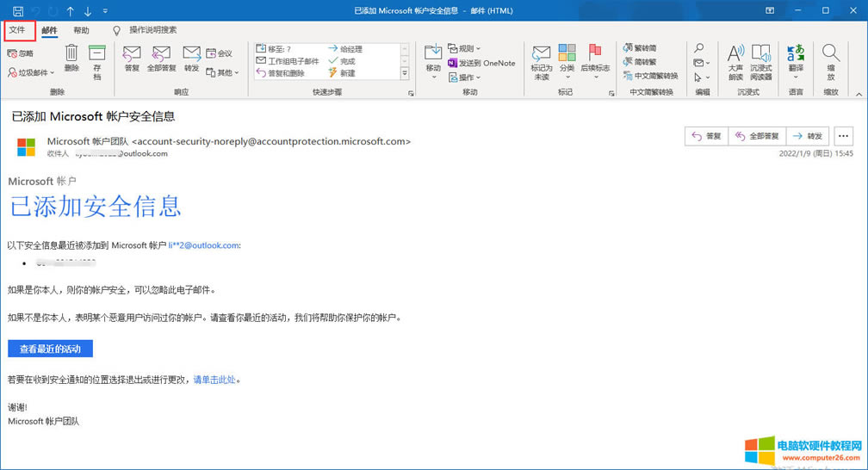Switch to the Help (帮助) tab
This screenshot has height=470, width=868.
pyautogui.click(x=81, y=30)
